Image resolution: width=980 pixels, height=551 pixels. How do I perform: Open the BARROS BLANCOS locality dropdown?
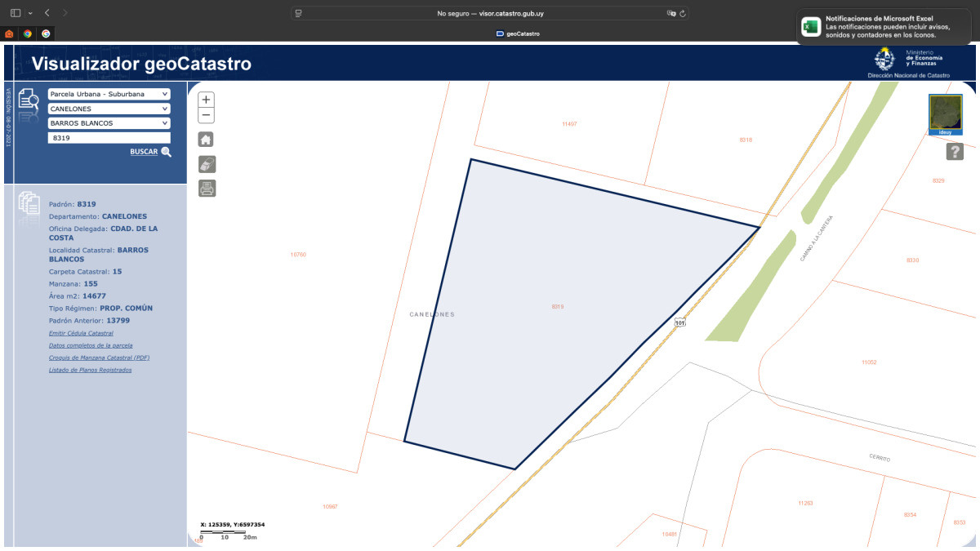pos(109,123)
